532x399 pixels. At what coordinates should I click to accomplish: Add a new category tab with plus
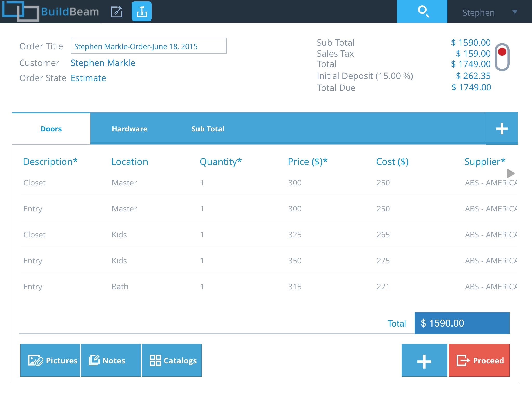pos(501,129)
